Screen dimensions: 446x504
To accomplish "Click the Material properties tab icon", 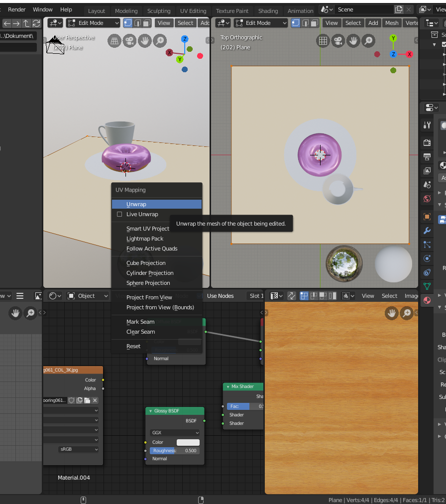I will point(427,300).
